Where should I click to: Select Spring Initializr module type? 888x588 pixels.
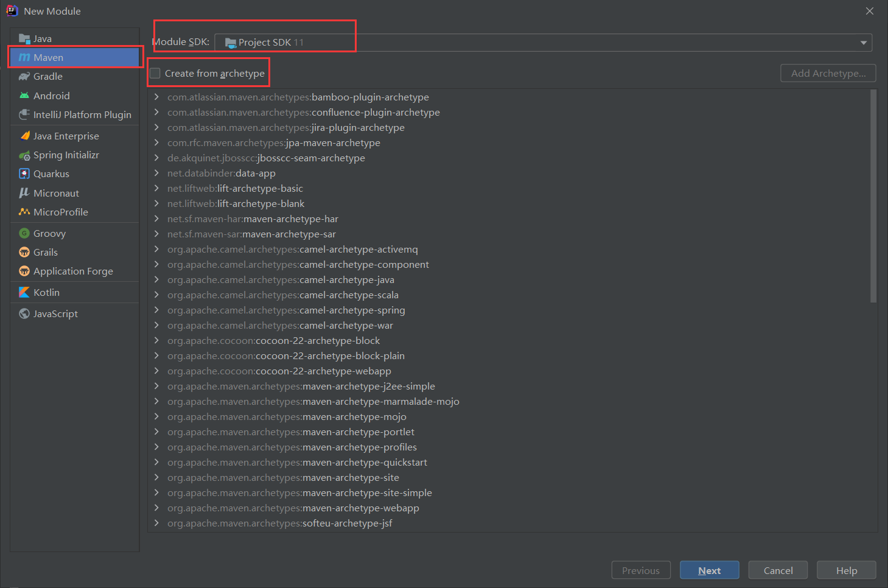click(x=75, y=155)
